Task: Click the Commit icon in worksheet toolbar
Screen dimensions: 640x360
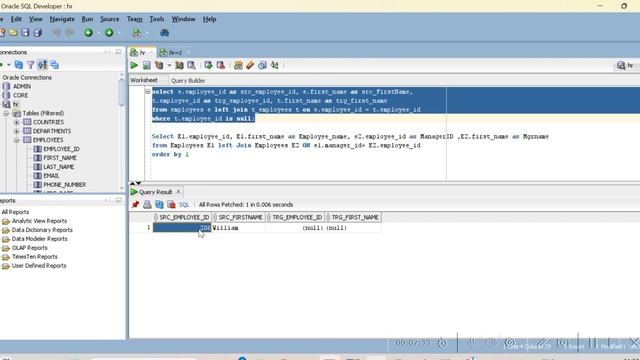Action: (x=209, y=65)
